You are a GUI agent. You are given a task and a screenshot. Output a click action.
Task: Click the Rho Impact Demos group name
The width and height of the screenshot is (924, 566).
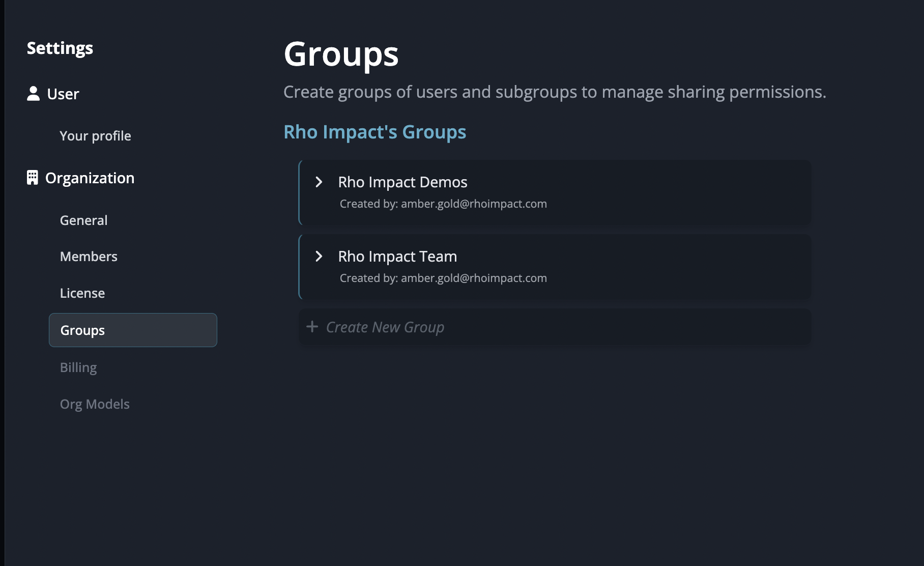[x=402, y=182]
